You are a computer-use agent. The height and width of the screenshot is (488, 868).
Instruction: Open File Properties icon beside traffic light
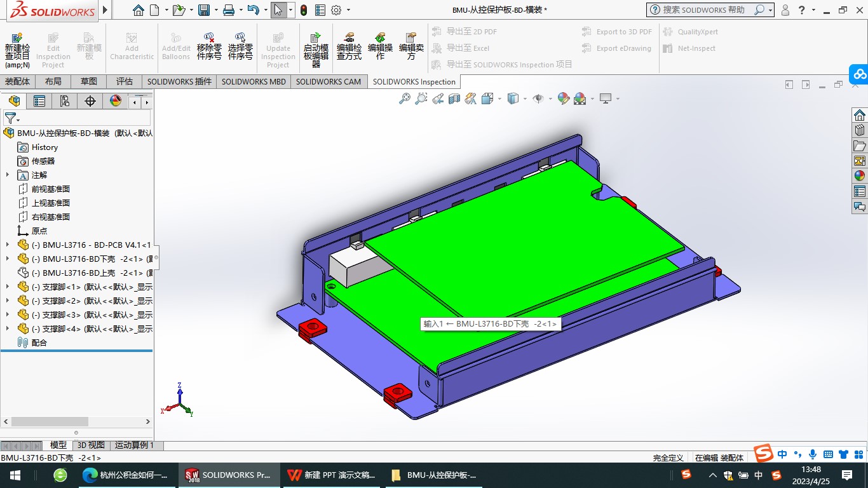(x=320, y=10)
